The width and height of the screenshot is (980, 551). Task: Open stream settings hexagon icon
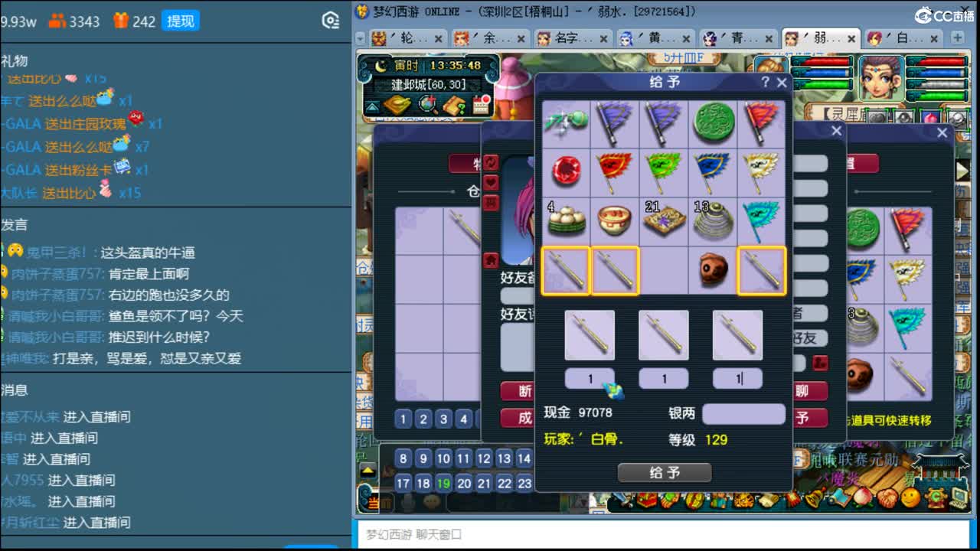tap(331, 21)
